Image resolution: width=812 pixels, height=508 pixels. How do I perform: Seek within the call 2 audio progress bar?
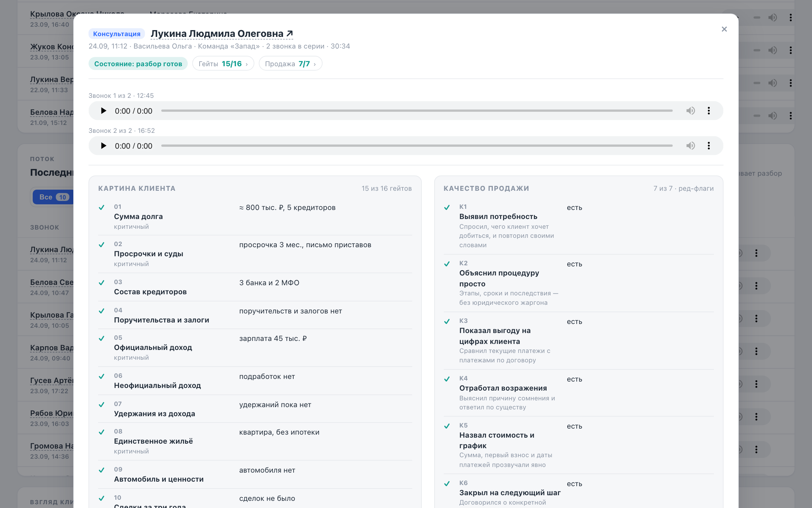[417, 146]
